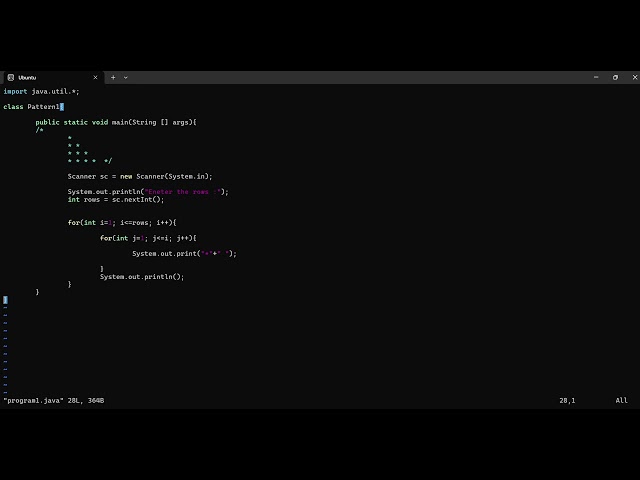The width and height of the screenshot is (640, 480).
Task: Close the Ubuntu tab
Action: [x=96, y=78]
